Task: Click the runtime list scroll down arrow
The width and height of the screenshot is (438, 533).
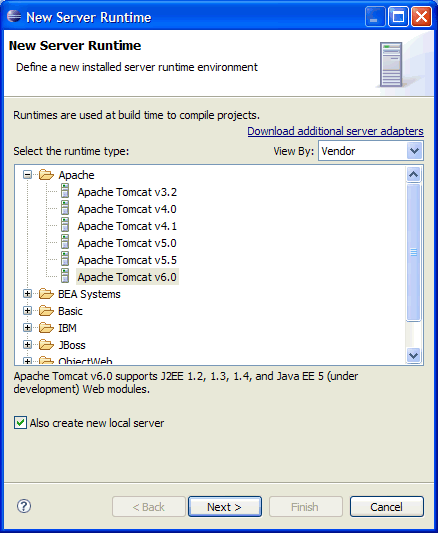Action: coord(414,356)
